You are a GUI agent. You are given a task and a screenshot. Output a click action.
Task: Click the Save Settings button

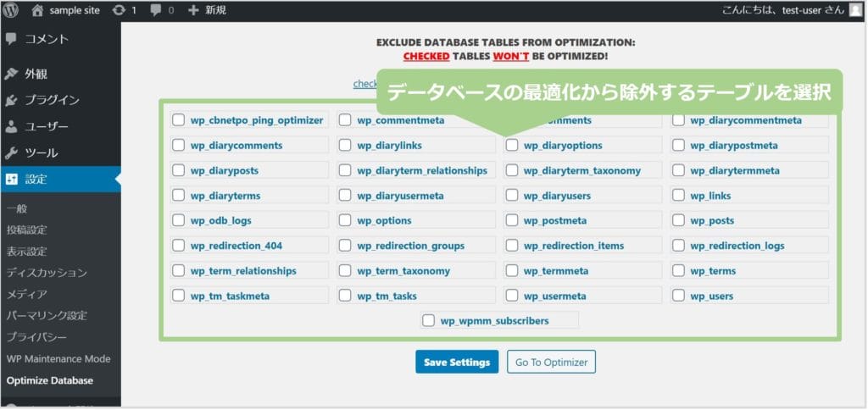(x=457, y=362)
